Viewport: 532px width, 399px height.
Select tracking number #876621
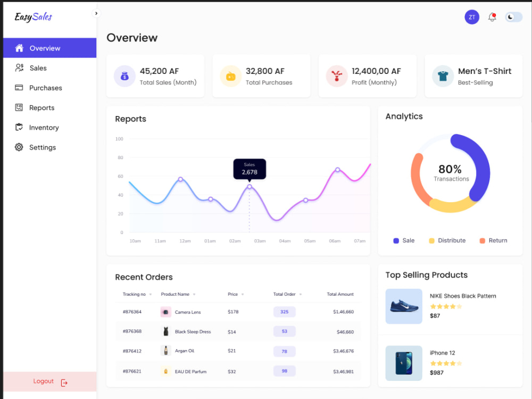[x=132, y=371]
